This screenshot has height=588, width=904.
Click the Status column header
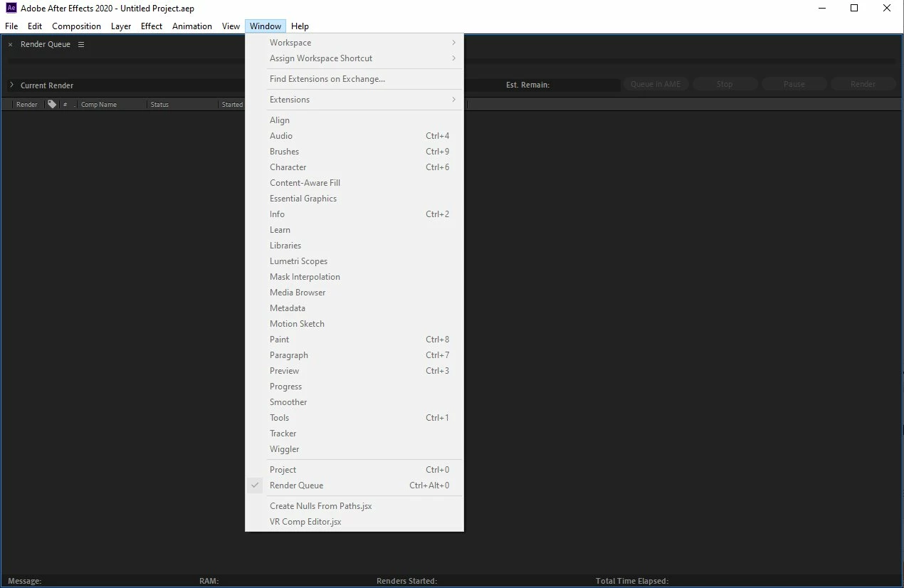coord(159,105)
